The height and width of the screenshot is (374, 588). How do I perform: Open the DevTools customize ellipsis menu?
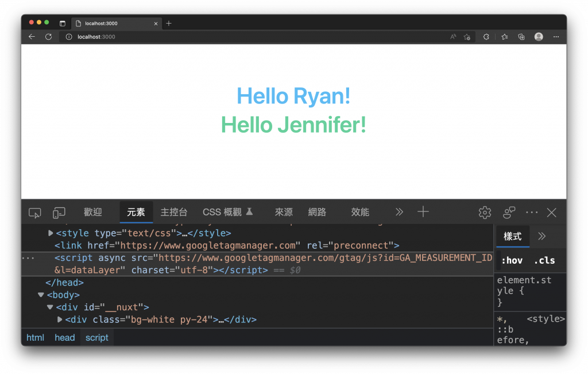pos(532,213)
